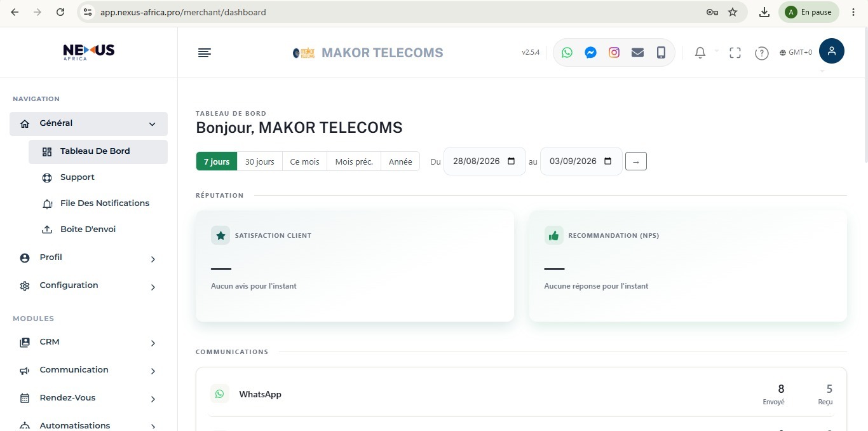Click the start date field 28/08/2026
Viewport: 868px width, 431px height.
(485, 161)
